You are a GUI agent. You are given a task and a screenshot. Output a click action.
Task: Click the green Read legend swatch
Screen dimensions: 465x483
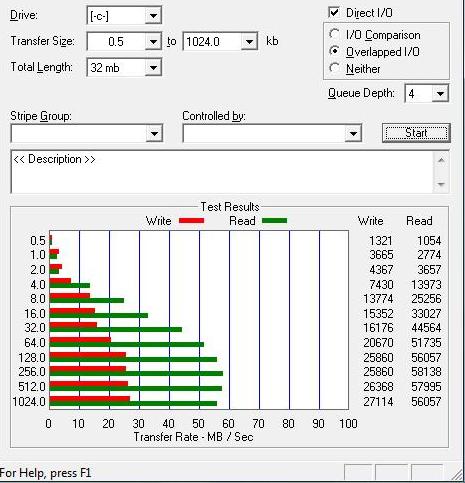coord(275,221)
